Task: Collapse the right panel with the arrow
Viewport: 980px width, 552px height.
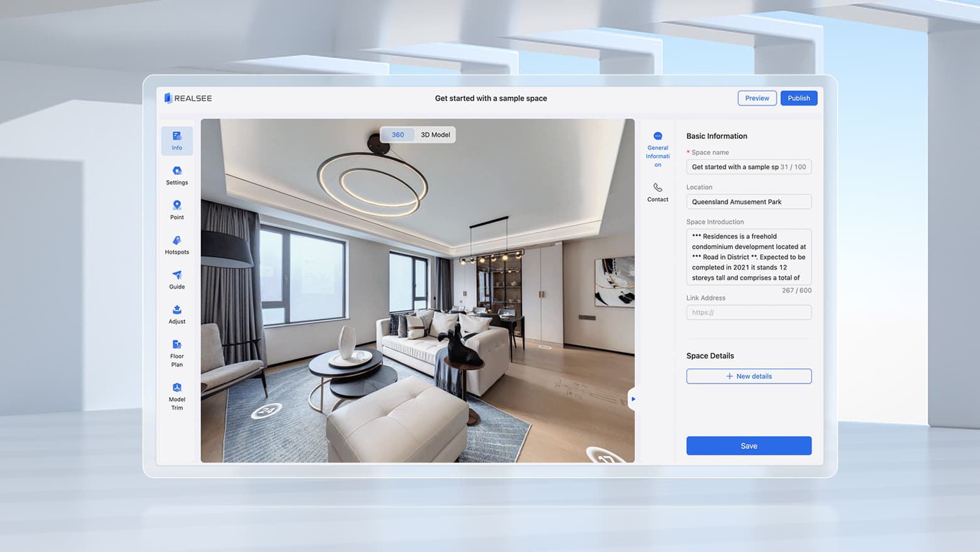Action: (x=633, y=399)
